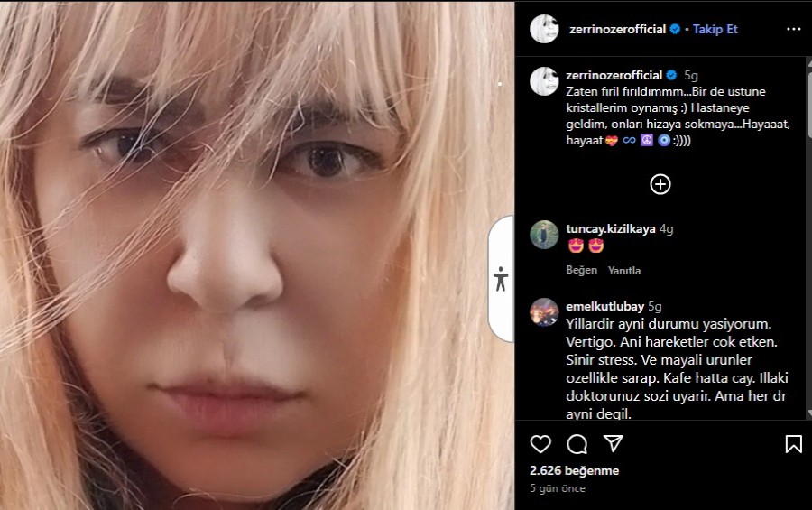The height and width of the screenshot is (510, 812).
Task: Click tuncay.kizilkaya's avatar
Action: [544, 235]
